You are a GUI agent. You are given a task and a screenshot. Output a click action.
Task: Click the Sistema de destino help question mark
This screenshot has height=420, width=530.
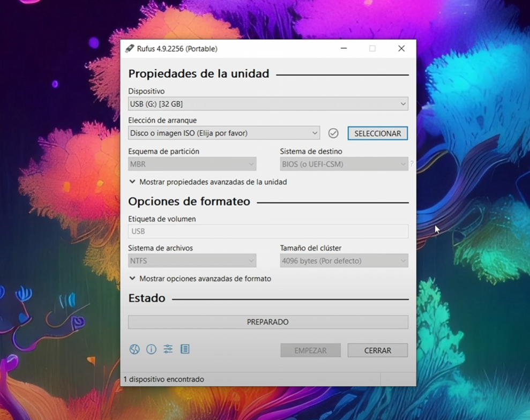tap(412, 164)
